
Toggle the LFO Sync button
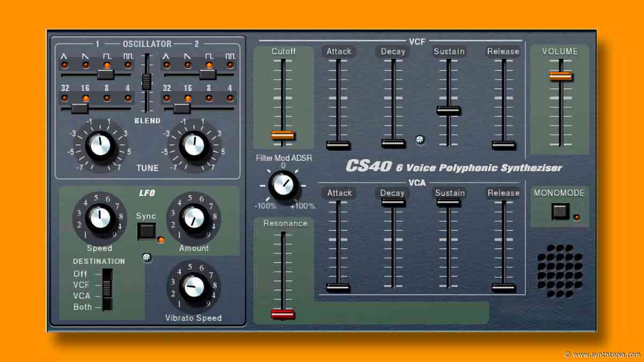[x=146, y=232]
